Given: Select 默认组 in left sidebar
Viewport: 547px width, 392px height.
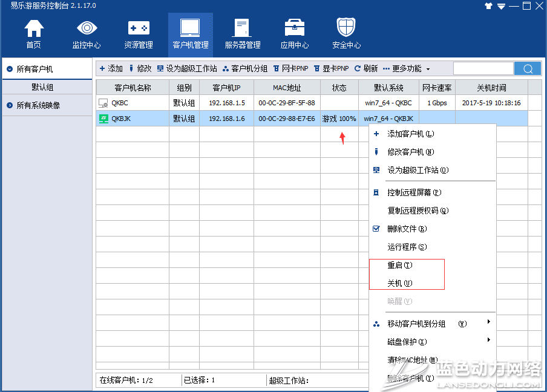Looking at the screenshot, I should pyautogui.click(x=46, y=87).
